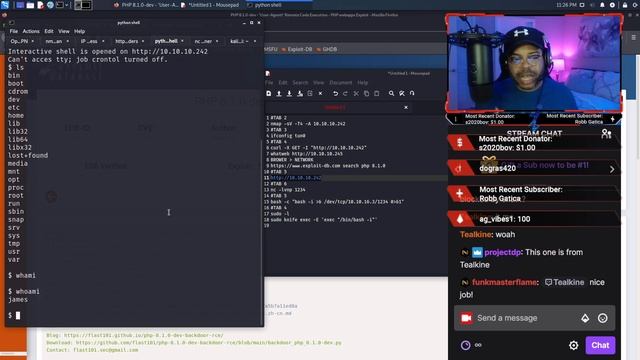Close the pyth..hell terminal tab
640x360 pixels.
[182, 41]
